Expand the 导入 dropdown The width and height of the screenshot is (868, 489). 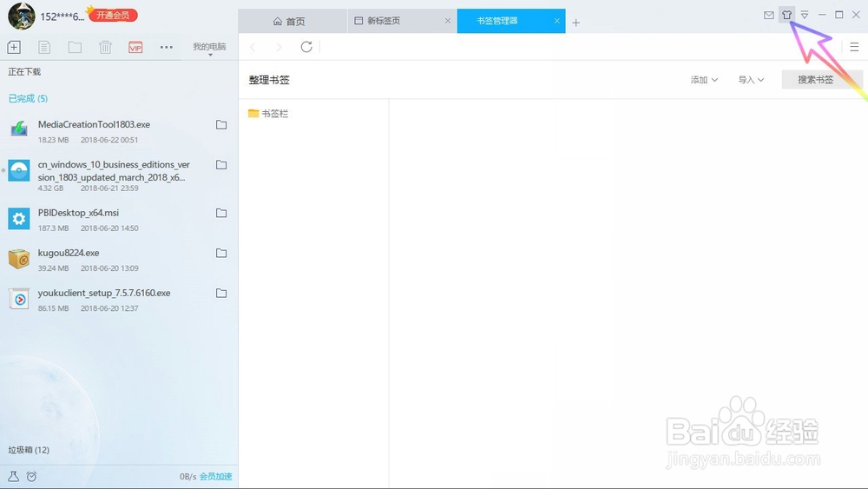[751, 80]
